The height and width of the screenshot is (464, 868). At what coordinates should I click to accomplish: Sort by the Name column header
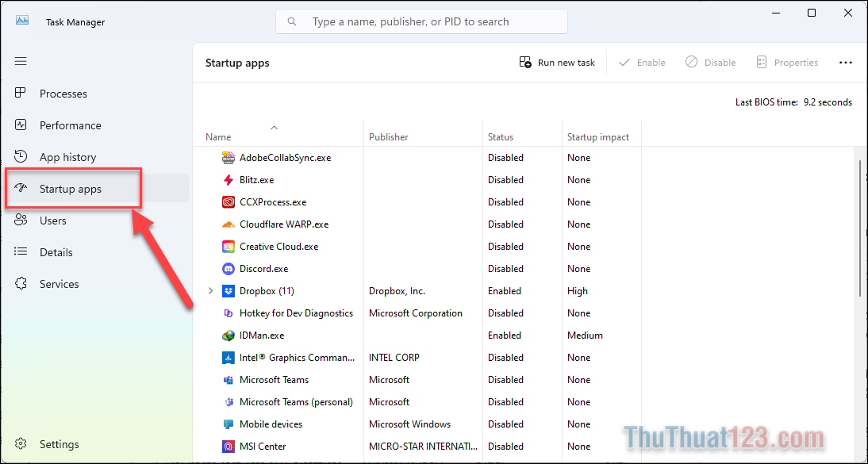pos(218,136)
